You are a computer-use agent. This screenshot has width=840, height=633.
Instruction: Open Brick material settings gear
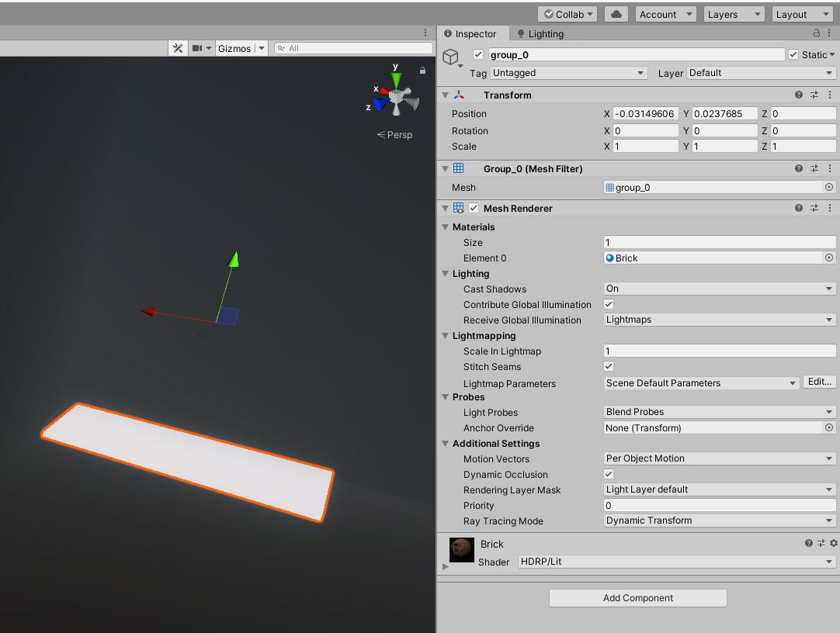click(834, 543)
